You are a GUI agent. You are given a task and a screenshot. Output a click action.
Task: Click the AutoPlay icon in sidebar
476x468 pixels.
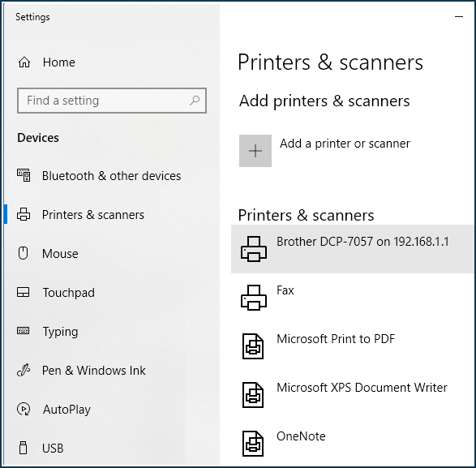(x=24, y=409)
